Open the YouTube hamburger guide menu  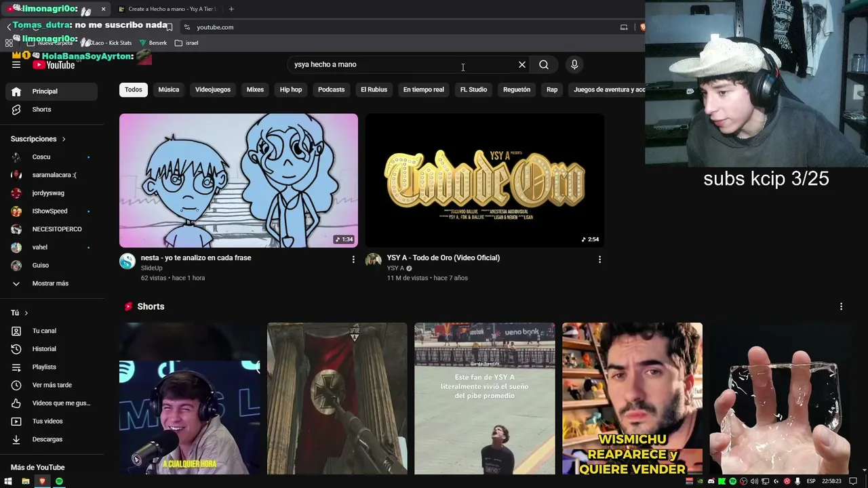[16, 64]
